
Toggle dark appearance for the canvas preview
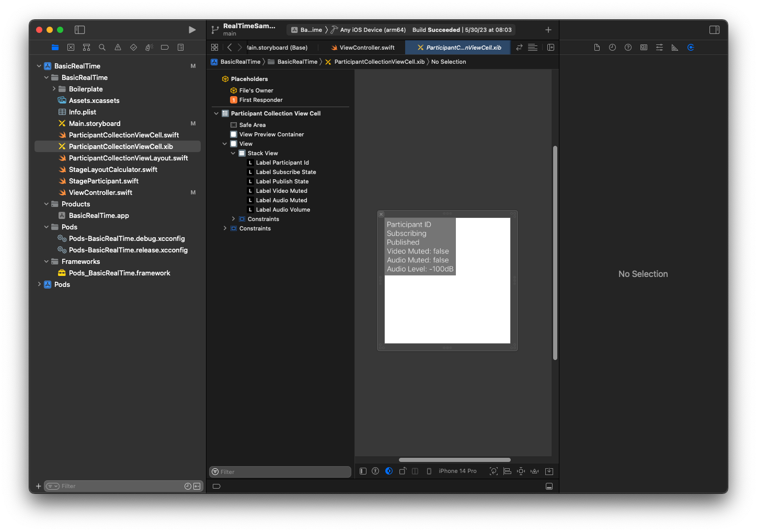coord(388,471)
